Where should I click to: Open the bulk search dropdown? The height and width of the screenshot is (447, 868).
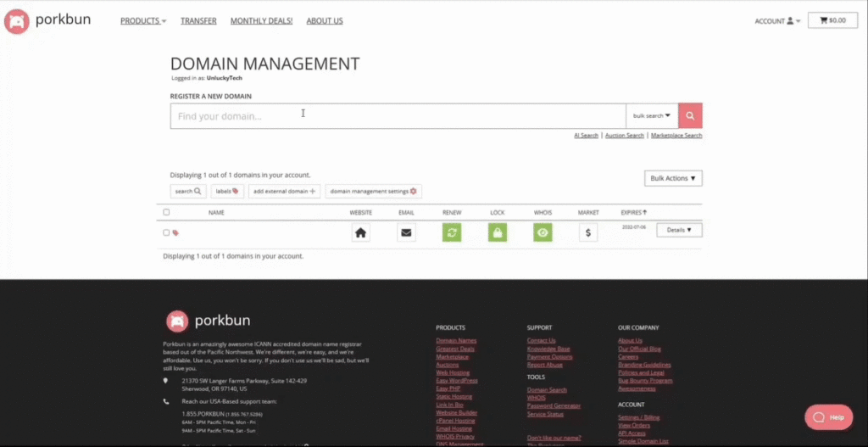(x=652, y=115)
